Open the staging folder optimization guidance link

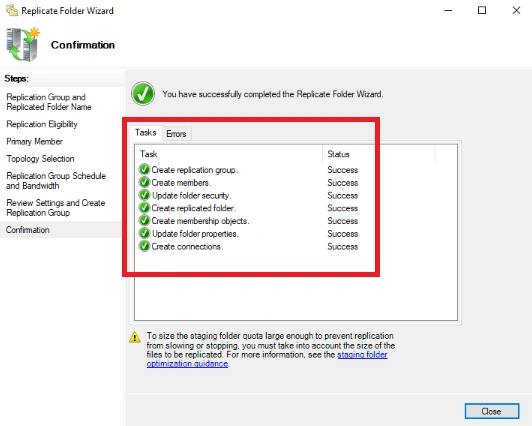(x=267, y=359)
